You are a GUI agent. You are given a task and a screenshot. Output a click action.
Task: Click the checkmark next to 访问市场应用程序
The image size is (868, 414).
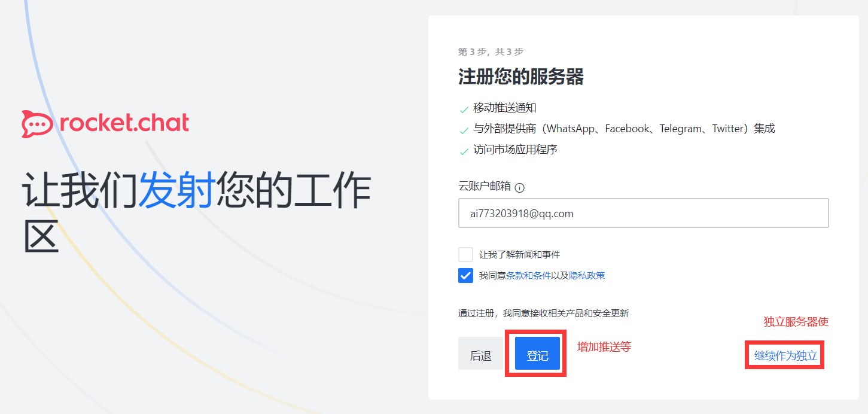tap(464, 151)
